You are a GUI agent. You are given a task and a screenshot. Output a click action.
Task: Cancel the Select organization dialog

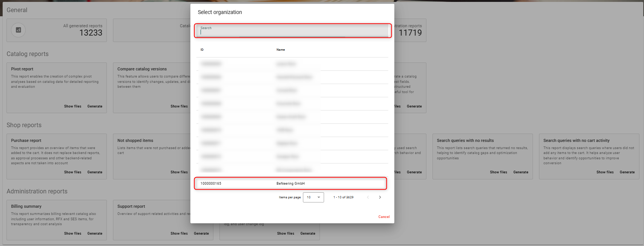coord(384,217)
